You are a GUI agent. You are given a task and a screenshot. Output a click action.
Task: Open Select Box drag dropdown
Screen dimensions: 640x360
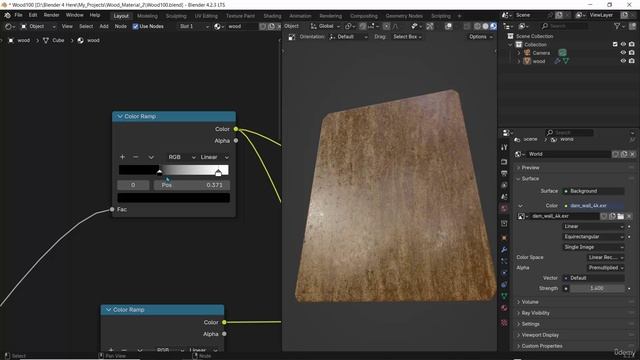(x=407, y=37)
